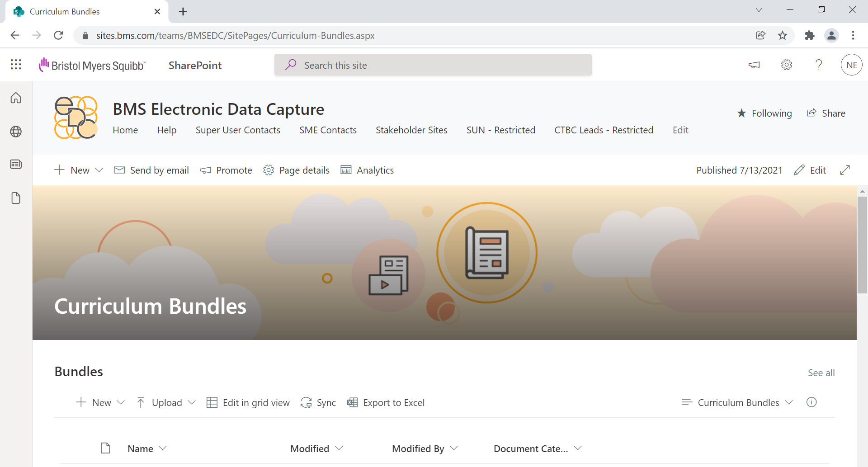Open the Modified By column menu
Image resolution: width=868 pixels, height=467 pixels.
pos(425,448)
